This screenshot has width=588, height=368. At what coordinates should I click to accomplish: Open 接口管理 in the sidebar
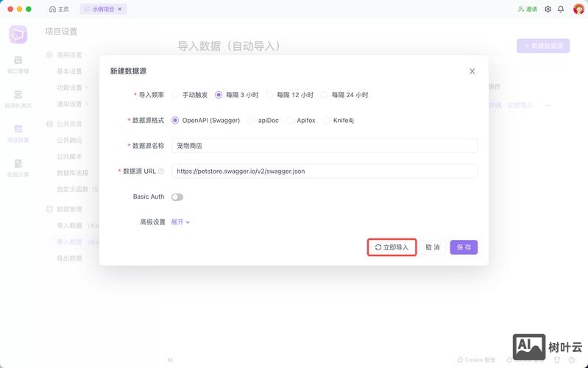click(18, 65)
